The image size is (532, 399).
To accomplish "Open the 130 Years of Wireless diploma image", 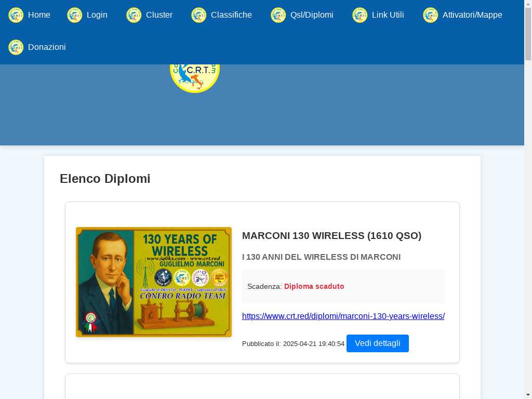I will tap(154, 282).
